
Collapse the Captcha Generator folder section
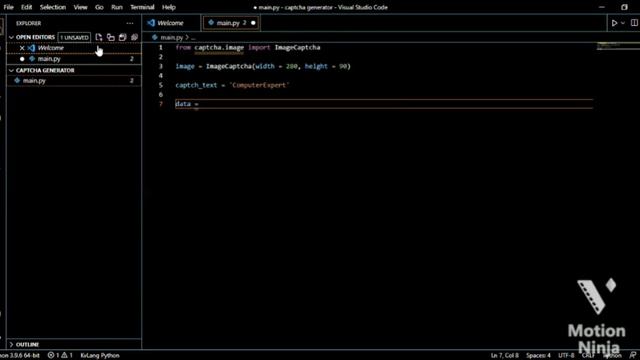(x=11, y=70)
